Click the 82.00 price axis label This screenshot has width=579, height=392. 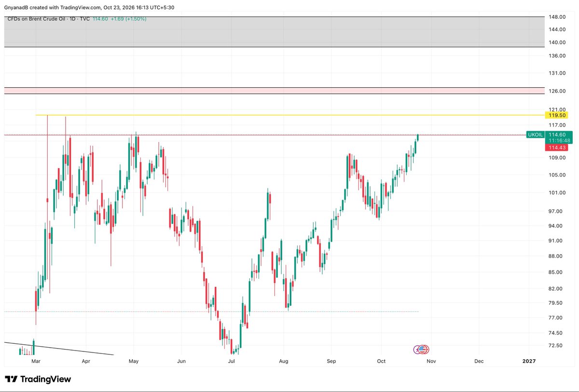point(556,289)
